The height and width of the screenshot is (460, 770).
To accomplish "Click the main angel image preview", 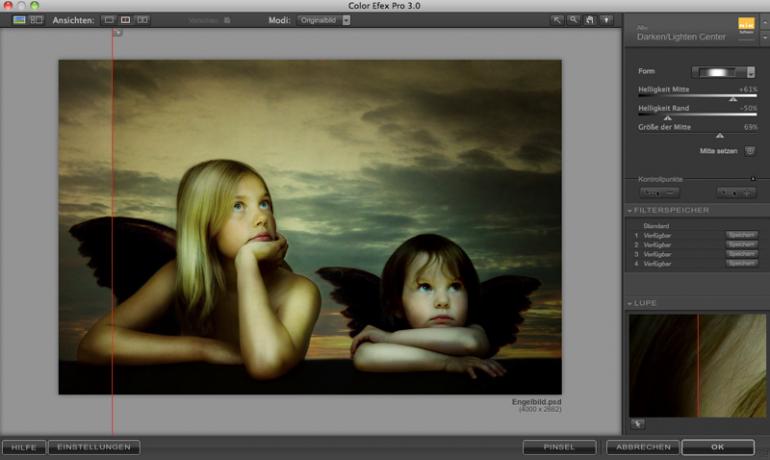I will click(310, 227).
